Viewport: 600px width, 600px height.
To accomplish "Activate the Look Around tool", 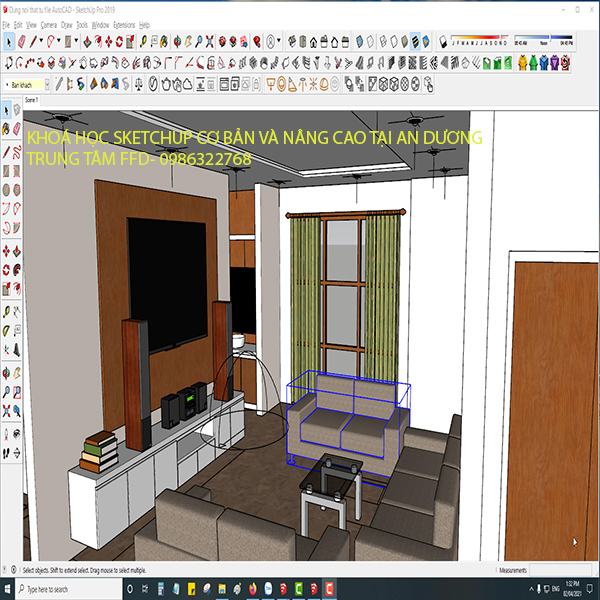I will tap(17, 434).
